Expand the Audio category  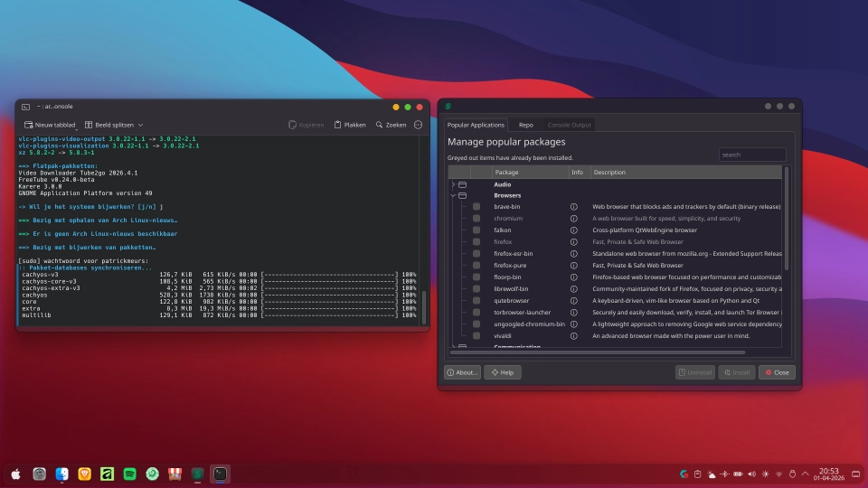pos(453,184)
